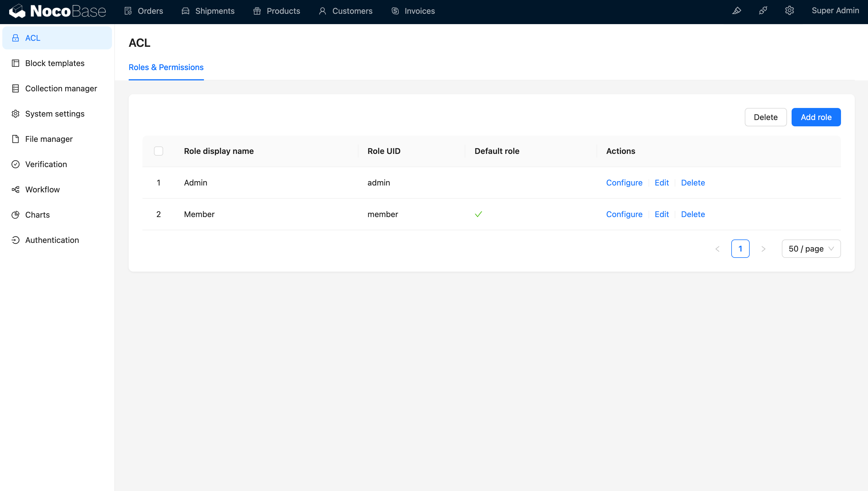Go to next page arrow
Viewport: 868px width, 491px height.
coord(763,249)
